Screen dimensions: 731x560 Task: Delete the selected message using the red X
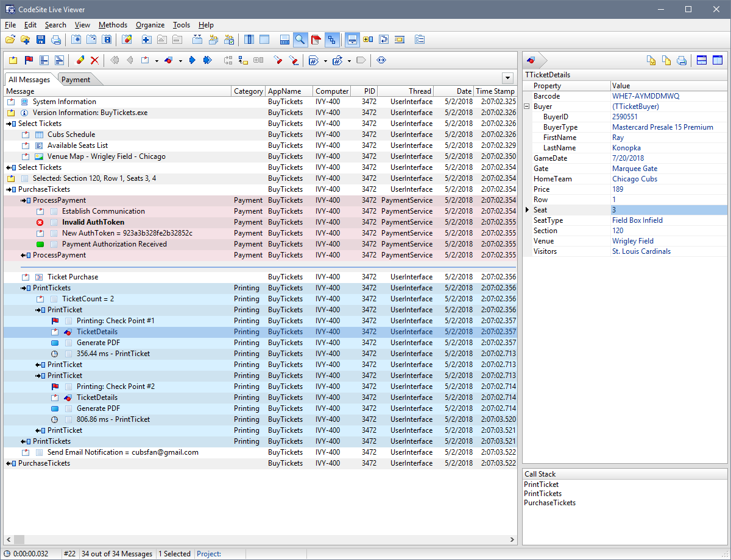[94, 60]
